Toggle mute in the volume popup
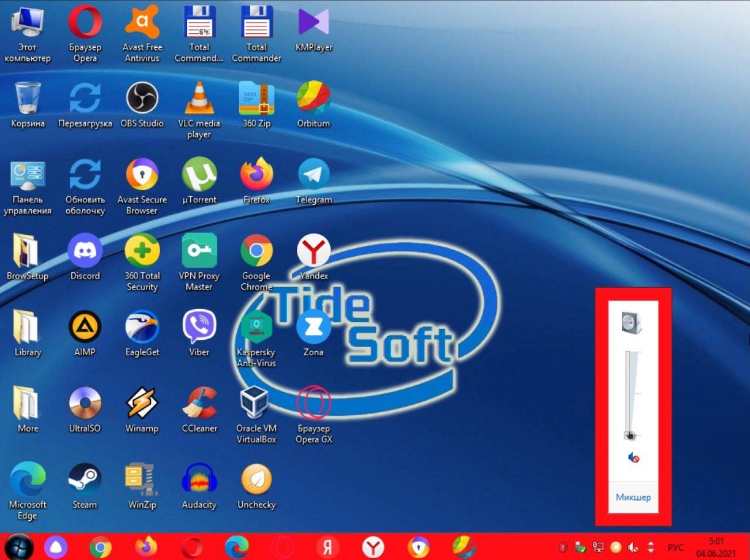Screen dimensions: 750x560 click(x=633, y=458)
